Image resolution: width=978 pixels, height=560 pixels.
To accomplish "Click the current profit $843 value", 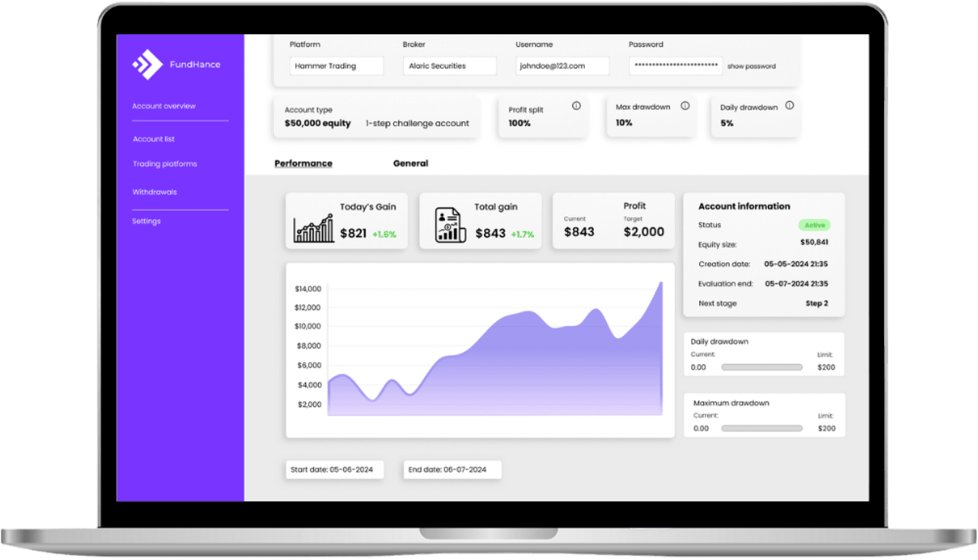I will tap(579, 232).
